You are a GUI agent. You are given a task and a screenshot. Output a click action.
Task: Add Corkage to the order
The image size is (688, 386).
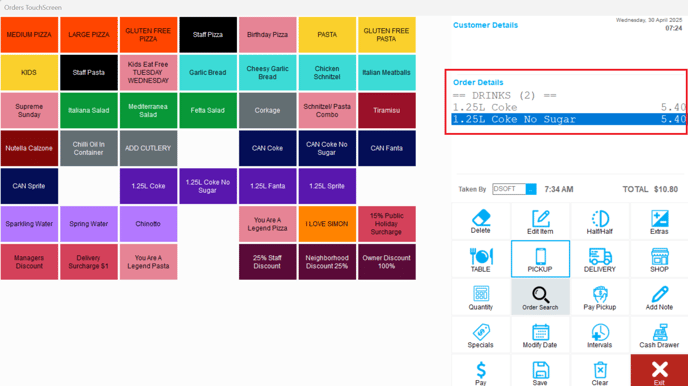pos(268,111)
